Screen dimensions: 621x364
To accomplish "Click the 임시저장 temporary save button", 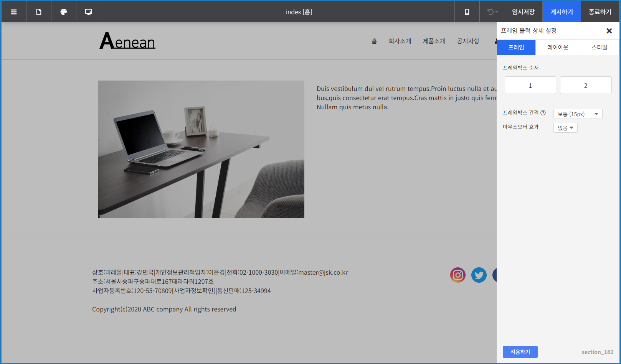I will click(x=523, y=12).
